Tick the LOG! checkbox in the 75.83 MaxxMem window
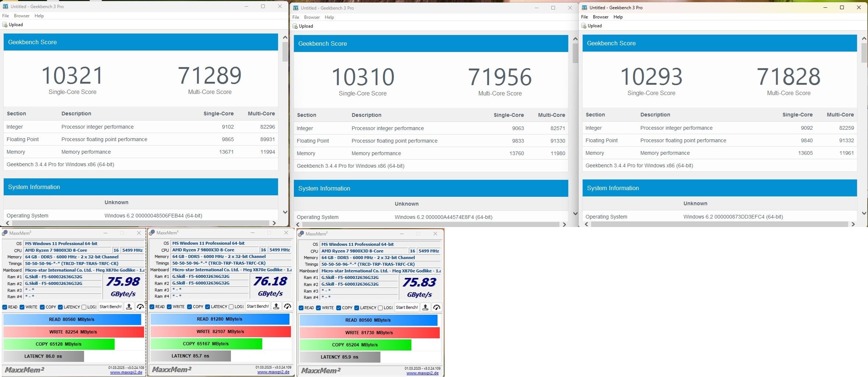 pos(380,308)
